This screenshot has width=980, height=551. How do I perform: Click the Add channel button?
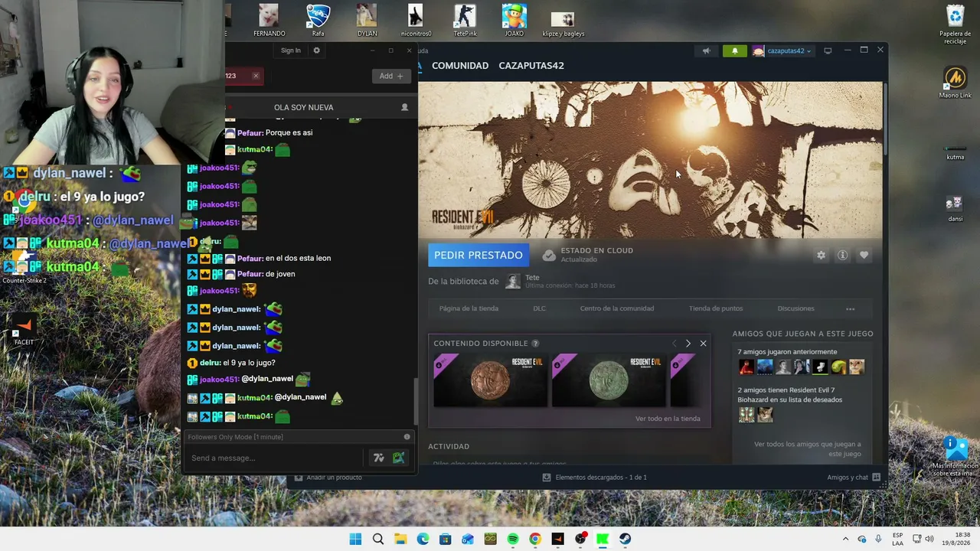[x=390, y=76]
